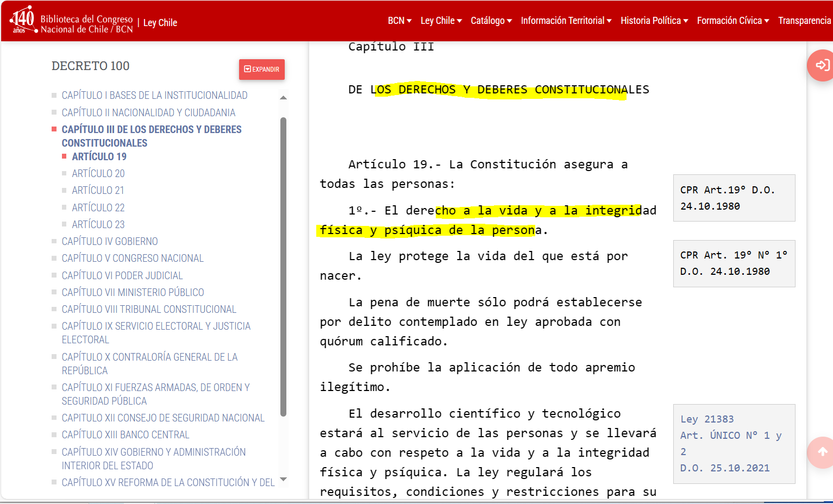The image size is (833, 504).
Task: Open the Historia Política dropdown
Action: pos(654,21)
